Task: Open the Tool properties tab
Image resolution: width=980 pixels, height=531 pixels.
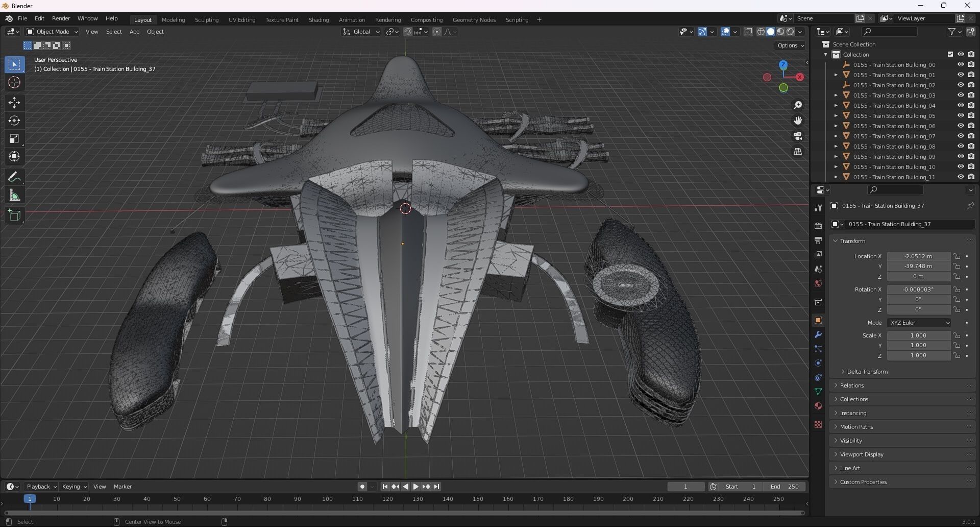Action: (818, 207)
